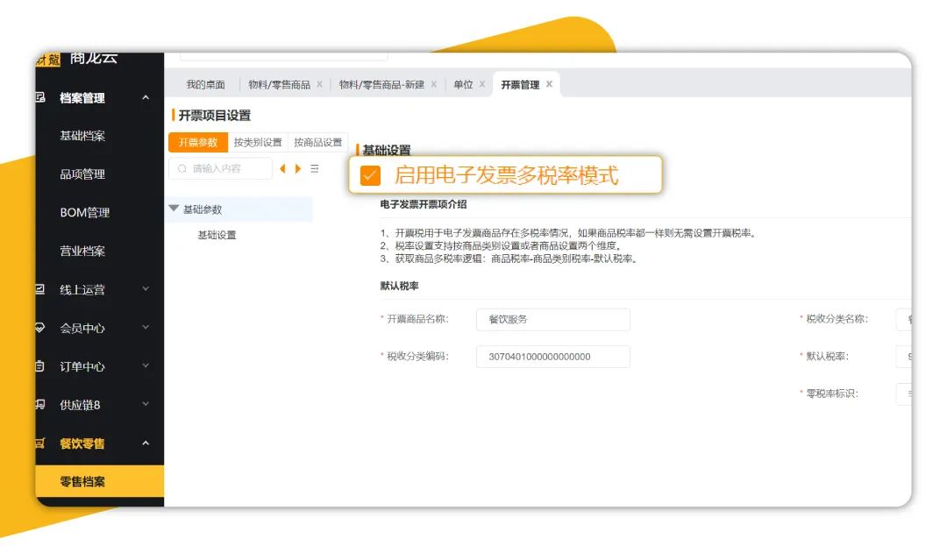Image resolution: width=947 pixels, height=560 pixels.
Task: Collapse the 基础参数 tree triangle
Action: point(174,209)
